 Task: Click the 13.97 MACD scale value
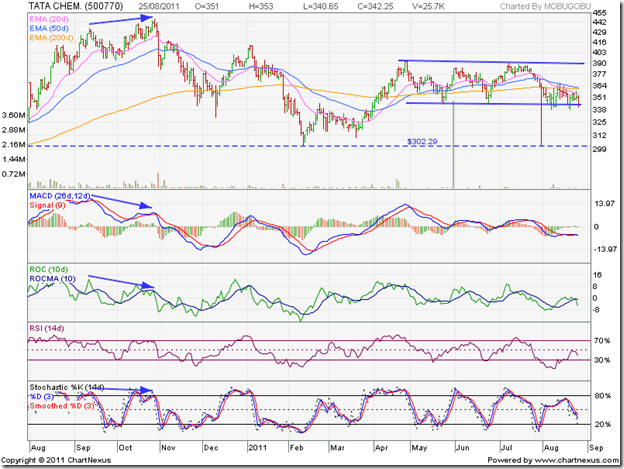click(x=605, y=204)
